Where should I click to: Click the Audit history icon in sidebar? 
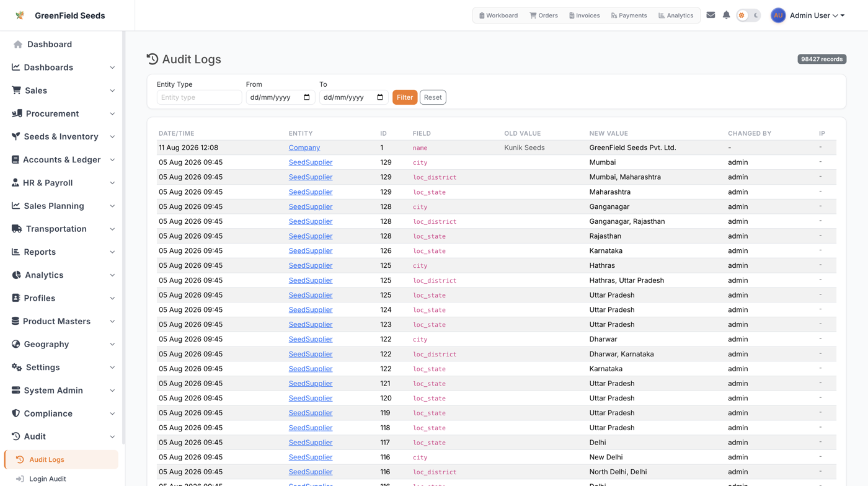pyautogui.click(x=15, y=436)
